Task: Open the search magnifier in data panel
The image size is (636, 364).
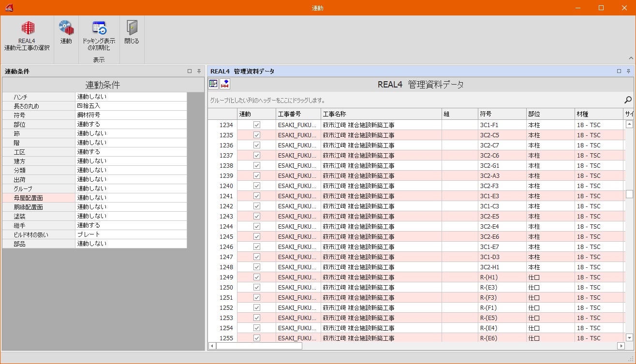Action: click(x=628, y=100)
